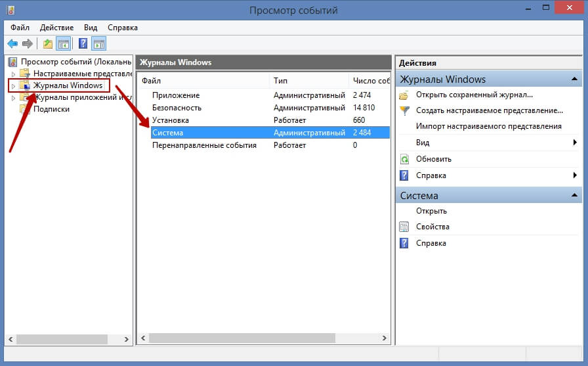
Task: Click Импорт настраиваемого представления action
Action: (488, 126)
